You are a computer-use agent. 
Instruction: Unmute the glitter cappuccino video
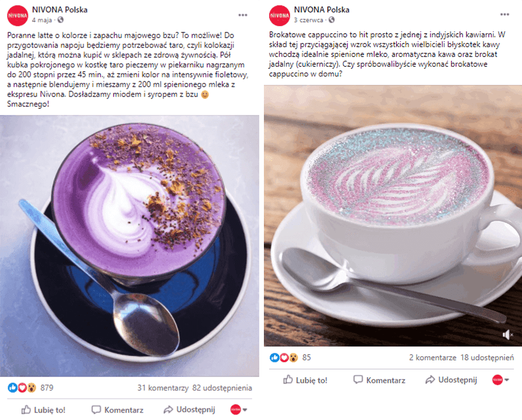pos(507,334)
